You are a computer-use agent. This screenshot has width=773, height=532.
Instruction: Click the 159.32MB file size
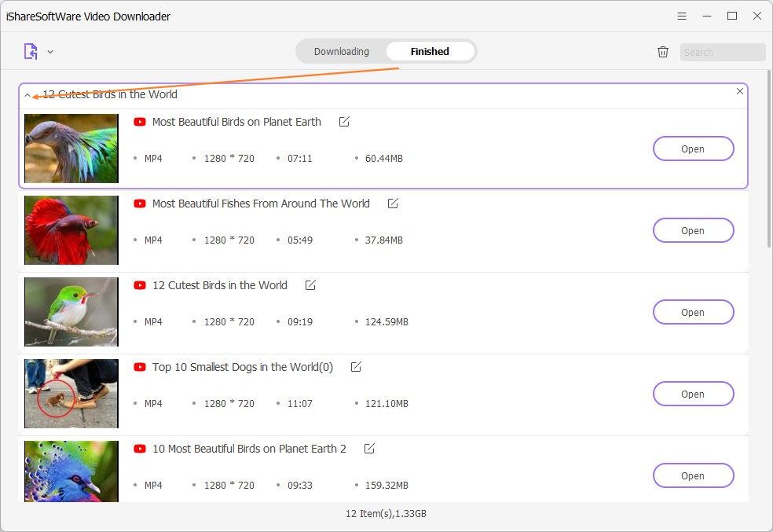(x=386, y=486)
